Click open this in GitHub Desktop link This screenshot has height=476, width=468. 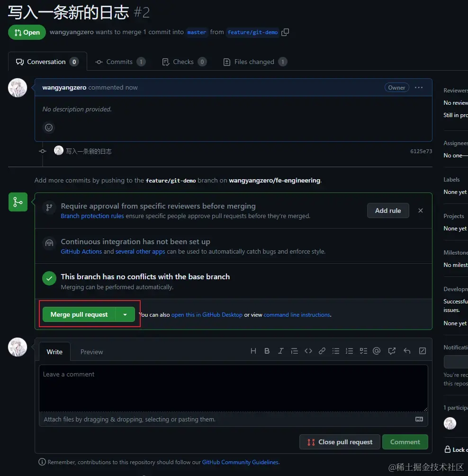pos(207,315)
